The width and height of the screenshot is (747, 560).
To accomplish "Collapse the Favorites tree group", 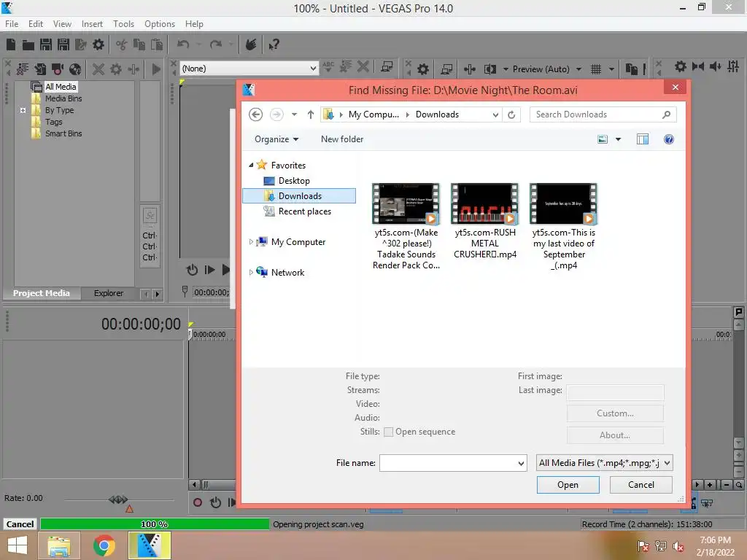I will 251,166.
